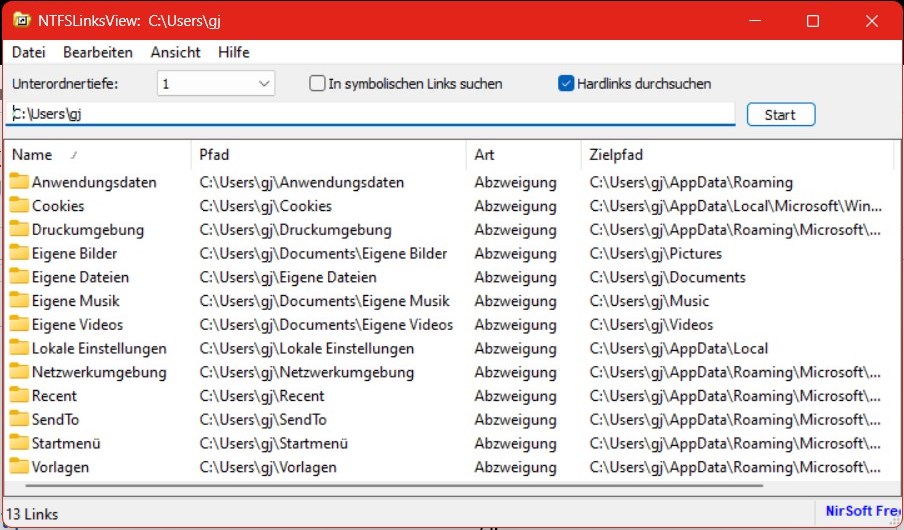Select the Anwendungsdaten name entry

94,182
